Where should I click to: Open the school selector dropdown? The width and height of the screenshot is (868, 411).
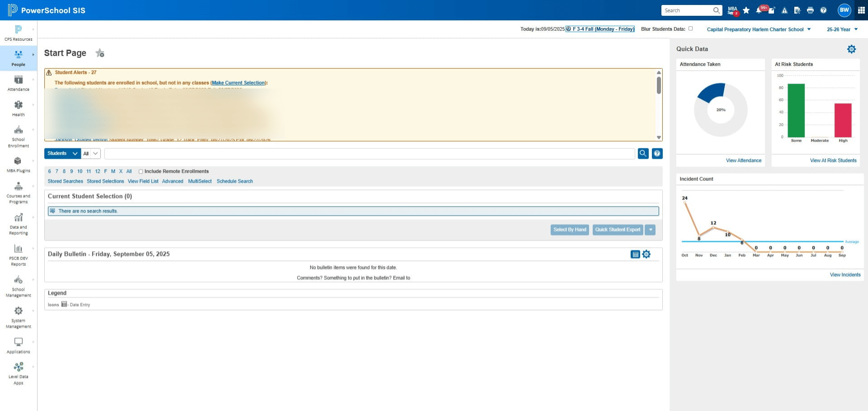pyautogui.click(x=759, y=29)
